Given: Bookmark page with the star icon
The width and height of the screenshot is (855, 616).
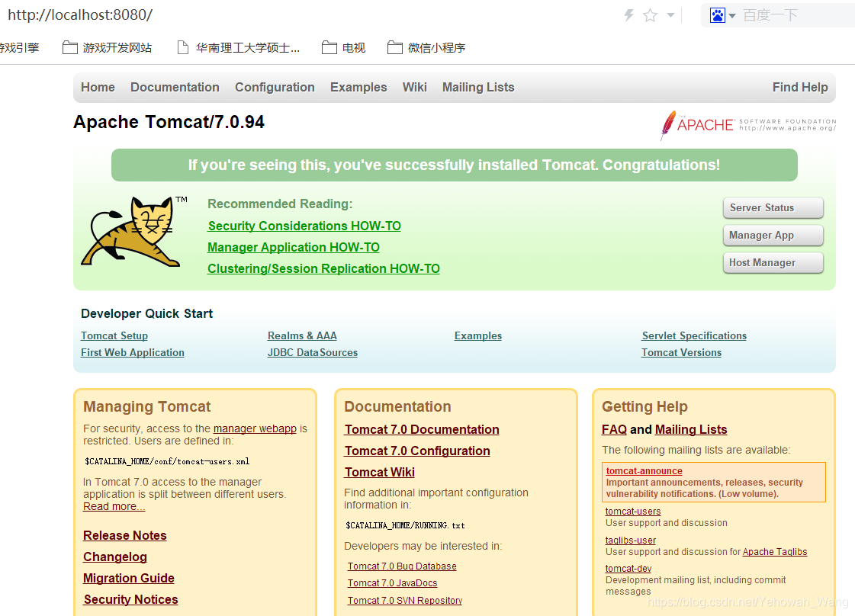Looking at the screenshot, I should coord(650,15).
